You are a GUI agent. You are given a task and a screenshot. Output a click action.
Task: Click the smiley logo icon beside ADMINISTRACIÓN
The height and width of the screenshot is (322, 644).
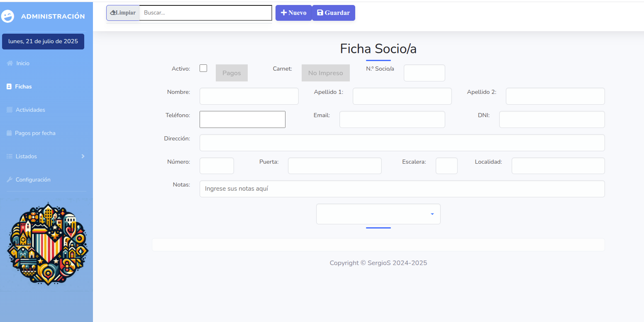pos(8,16)
